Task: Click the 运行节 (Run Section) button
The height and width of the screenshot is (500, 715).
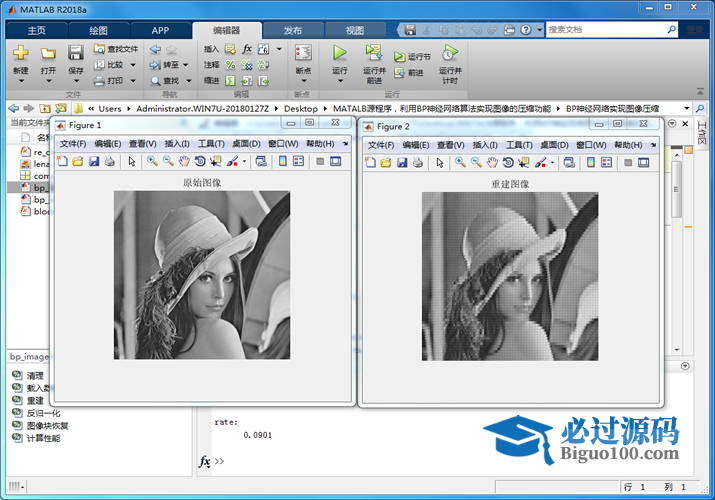Action: 413,57
